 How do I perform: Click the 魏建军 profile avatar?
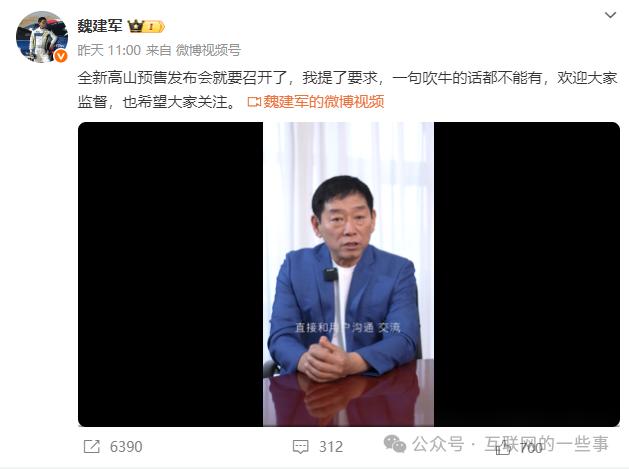pyautogui.click(x=42, y=37)
